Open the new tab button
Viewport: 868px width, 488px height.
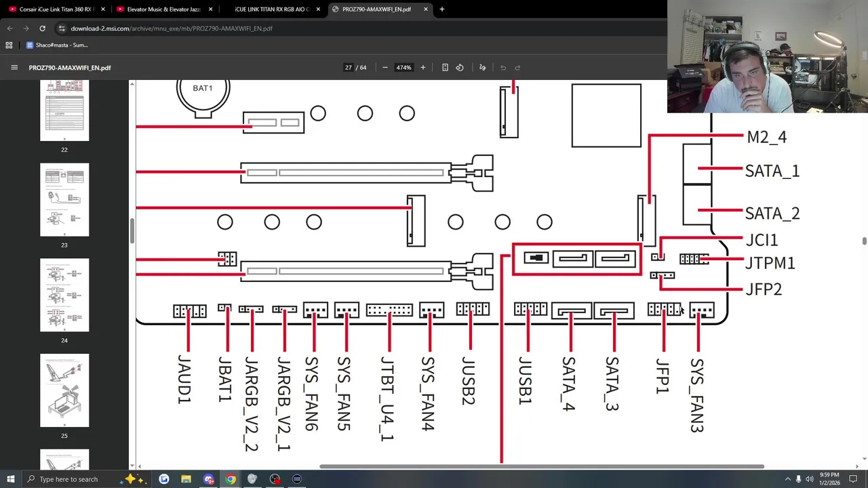[441, 9]
